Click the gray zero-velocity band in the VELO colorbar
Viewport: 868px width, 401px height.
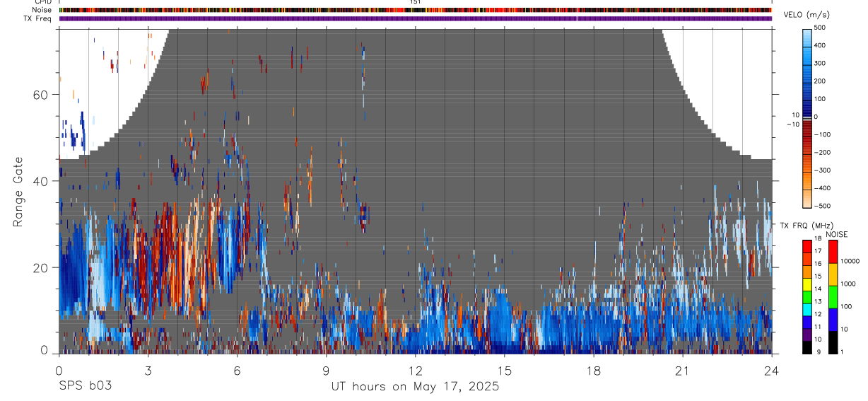(x=807, y=118)
